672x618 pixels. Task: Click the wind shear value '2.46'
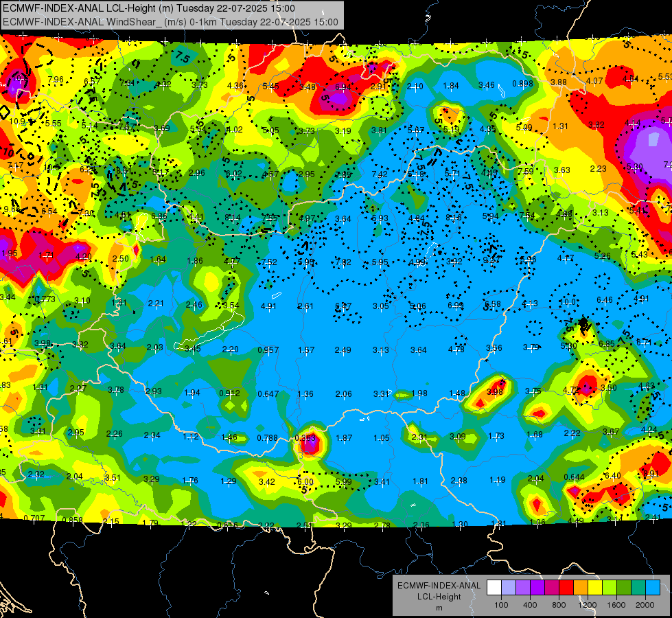194,305
